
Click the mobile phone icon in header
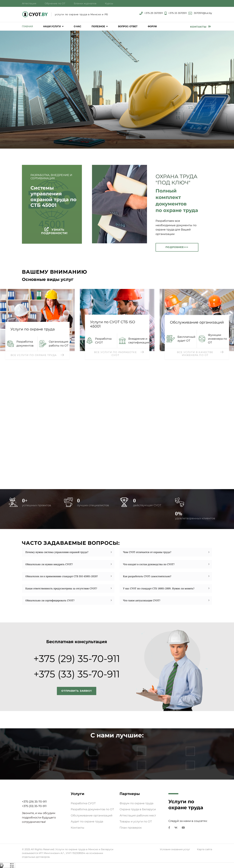pos(165,13)
